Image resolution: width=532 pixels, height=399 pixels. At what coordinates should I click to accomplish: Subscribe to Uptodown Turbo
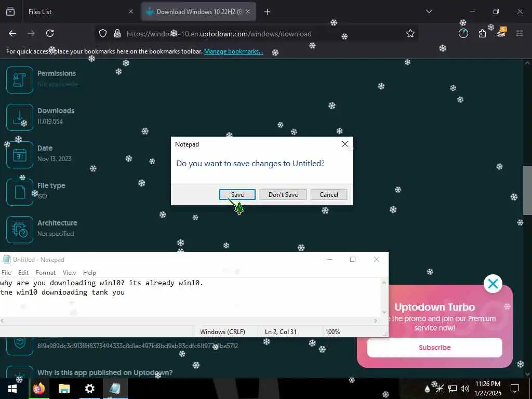[435, 348]
